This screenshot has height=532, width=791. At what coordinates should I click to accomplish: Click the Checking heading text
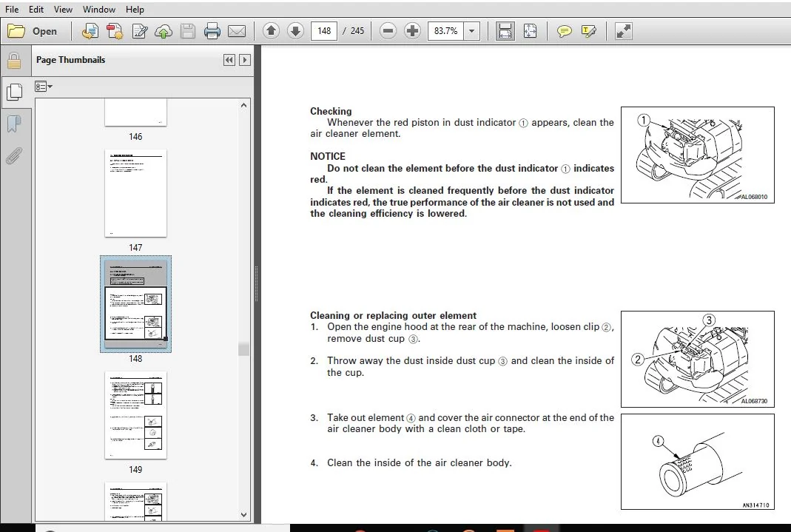pyautogui.click(x=331, y=111)
